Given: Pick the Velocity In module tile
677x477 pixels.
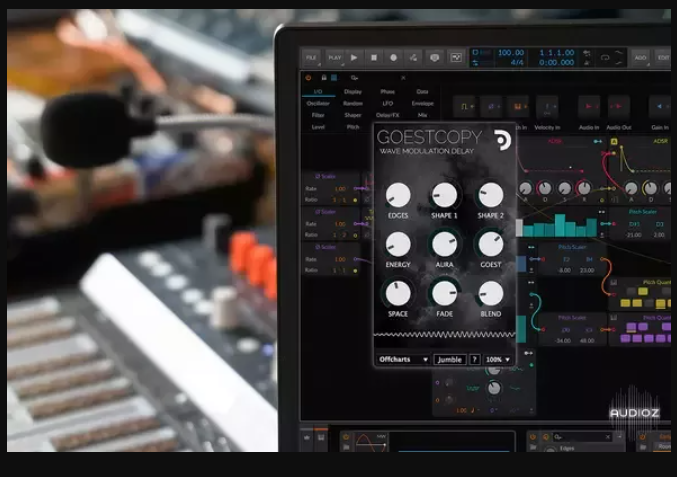Looking at the screenshot, I should coord(547,107).
